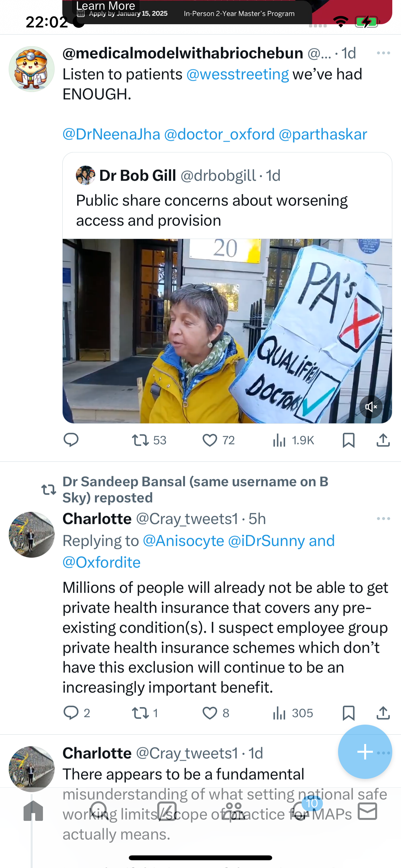
Task: Open the @Anisocyte mention link
Action: point(184,541)
